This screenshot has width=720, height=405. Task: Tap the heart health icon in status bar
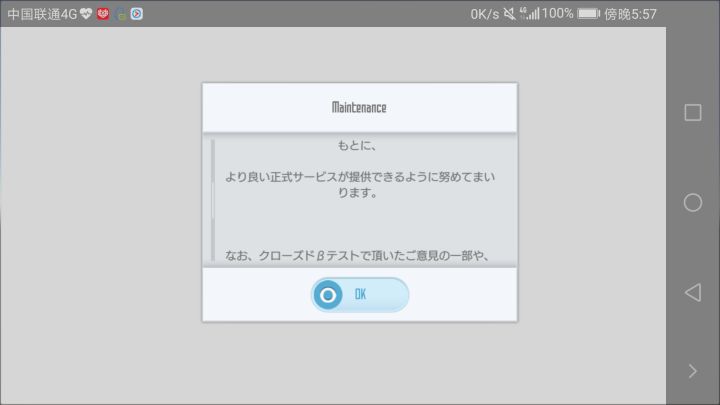pos(86,14)
